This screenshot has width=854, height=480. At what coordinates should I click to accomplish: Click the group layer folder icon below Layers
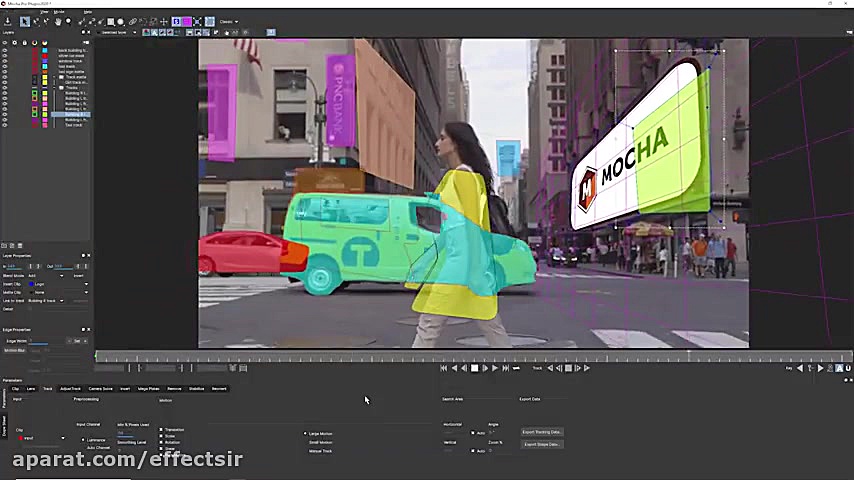coord(4,246)
